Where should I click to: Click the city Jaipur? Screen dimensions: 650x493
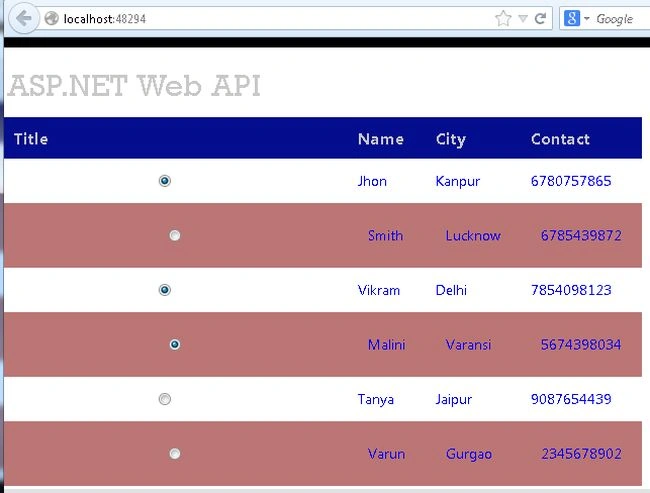pos(454,400)
